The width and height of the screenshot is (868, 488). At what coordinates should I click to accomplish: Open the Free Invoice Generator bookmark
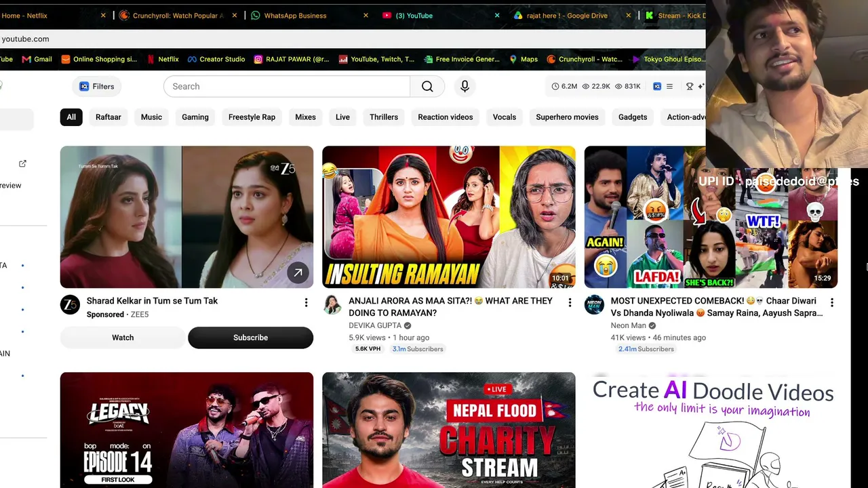(462, 59)
